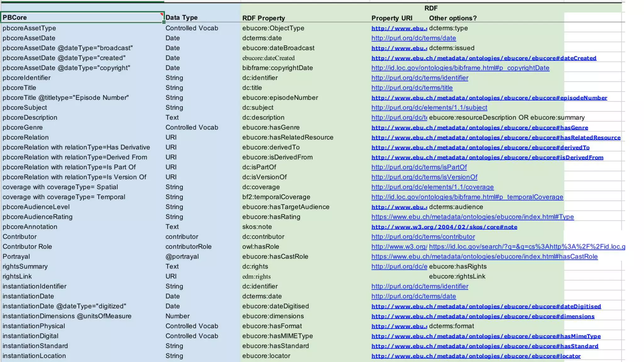644x362 pixels.
Task: Open the ebucore#episodeNumber link
Action: click(489, 98)
